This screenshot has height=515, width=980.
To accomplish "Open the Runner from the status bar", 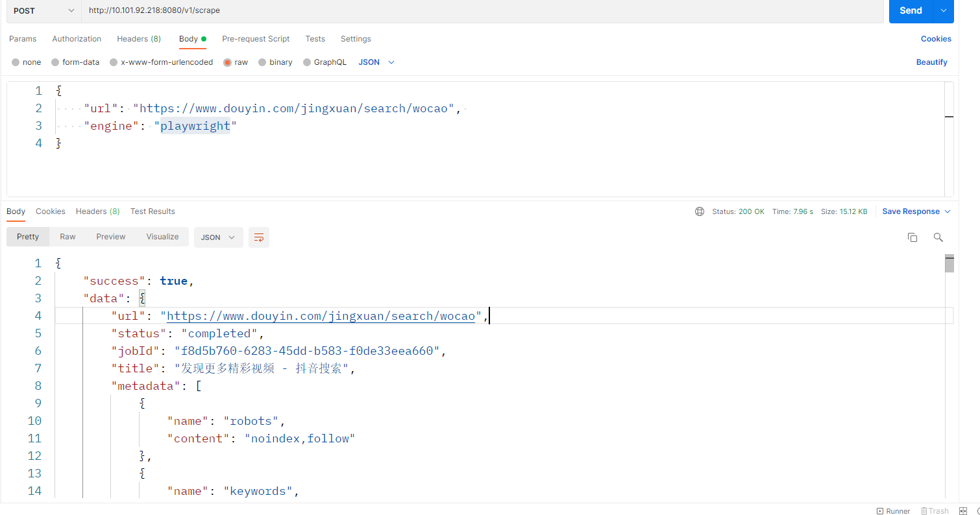I will point(893,511).
